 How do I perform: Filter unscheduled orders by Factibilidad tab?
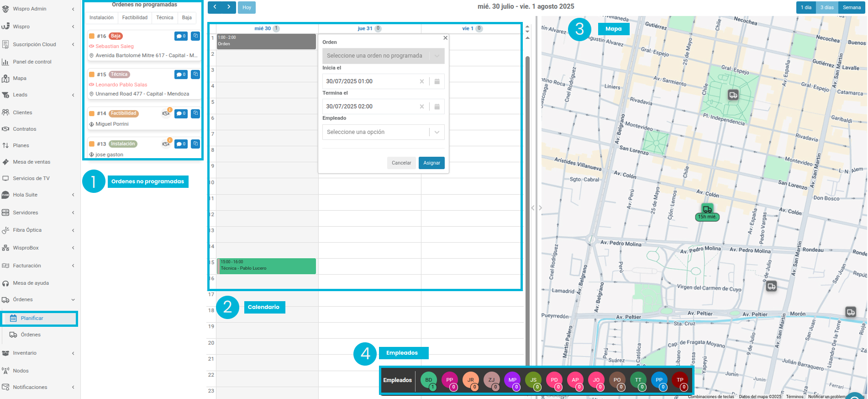pos(135,17)
